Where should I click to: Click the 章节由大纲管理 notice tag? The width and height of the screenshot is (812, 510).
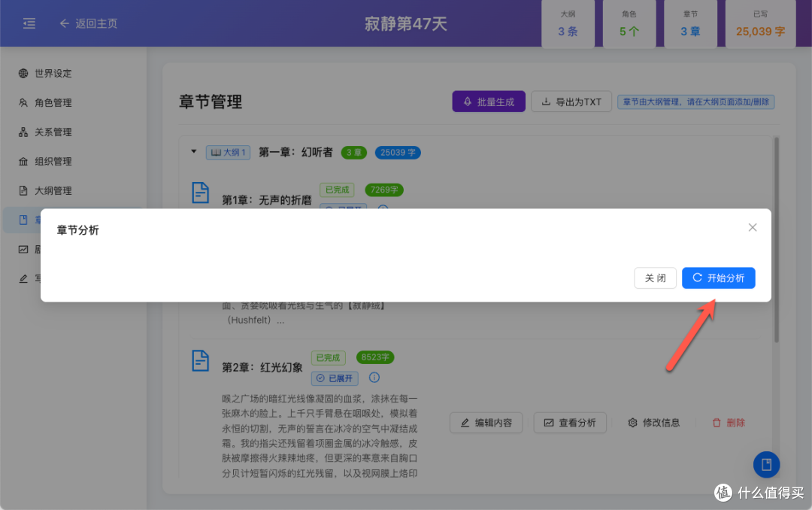click(695, 102)
